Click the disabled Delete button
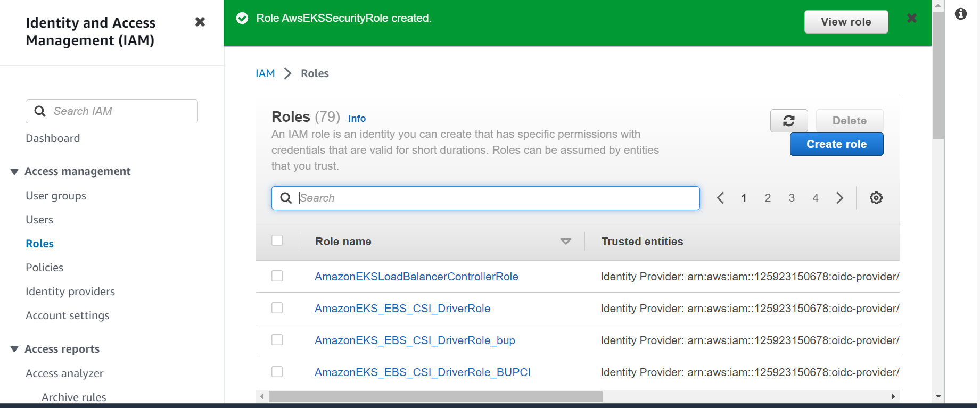980x408 pixels. click(850, 121)
